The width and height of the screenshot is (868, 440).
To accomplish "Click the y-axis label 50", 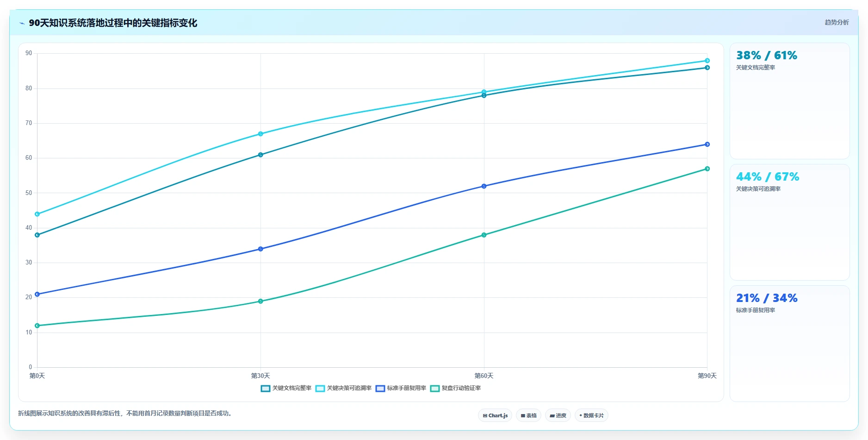I will coord(29,193).
